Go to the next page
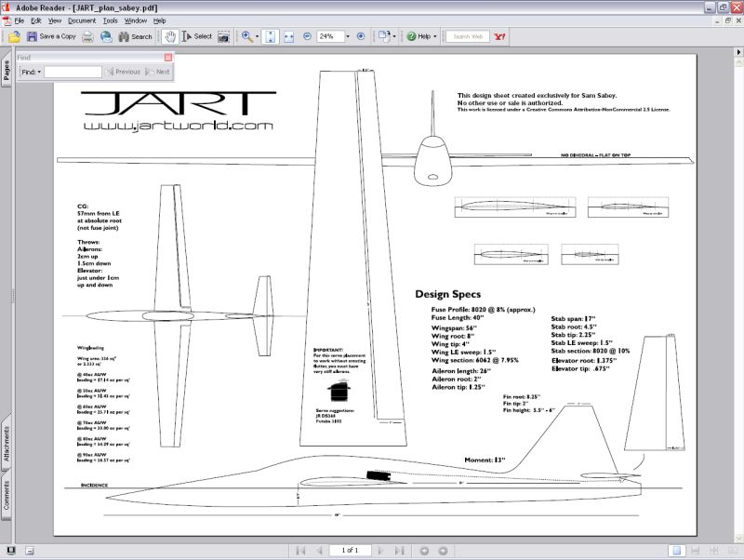The width and height of the screenshot is (744, 560). click(x=380, y=551)
